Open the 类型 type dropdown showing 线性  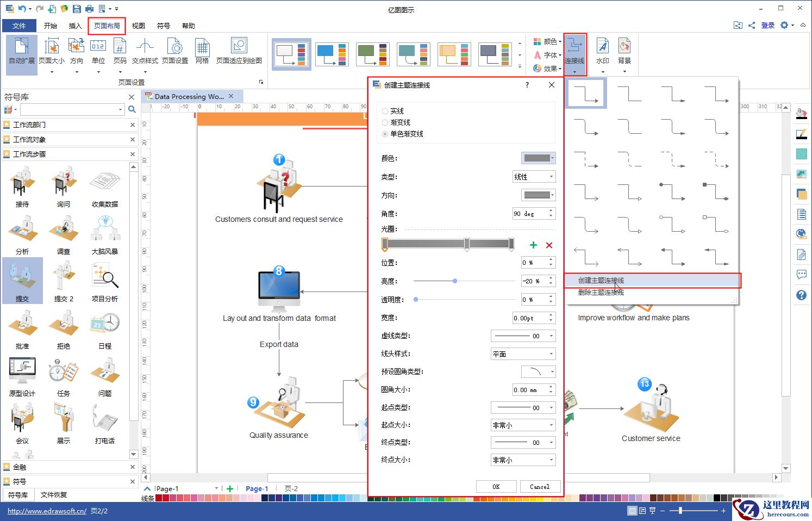pyautogui.click(x=534, y=177)
